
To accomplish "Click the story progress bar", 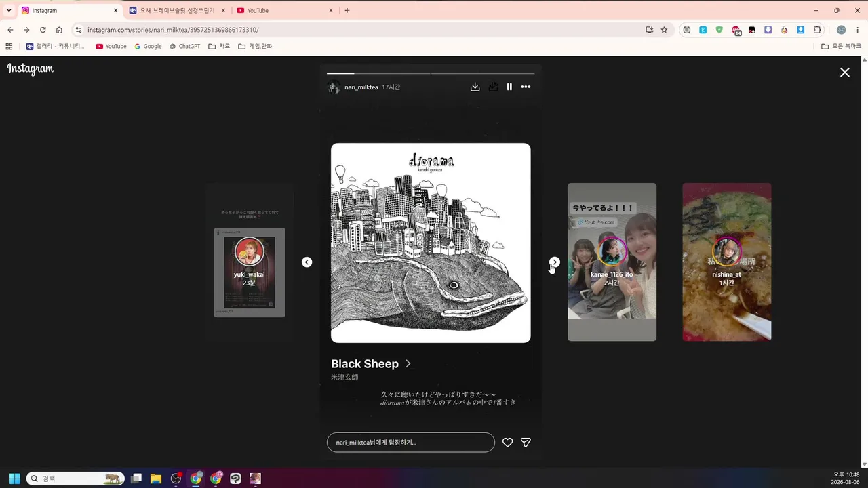I will point(431,73).
